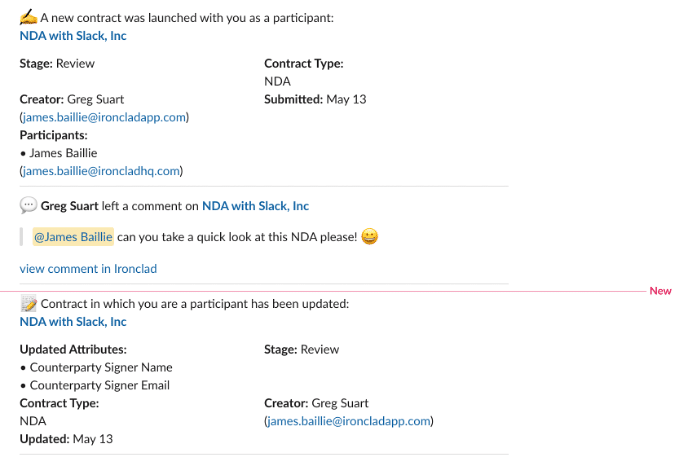Click creator email ironcladapp.com under Participants heading
Image resolution: width=680 pixels, height=466 pixels.
point(104,117)
